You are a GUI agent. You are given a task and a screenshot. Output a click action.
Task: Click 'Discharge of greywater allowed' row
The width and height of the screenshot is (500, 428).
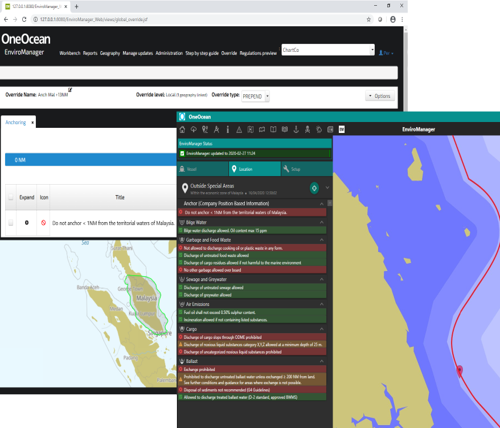tap(252, 295)
